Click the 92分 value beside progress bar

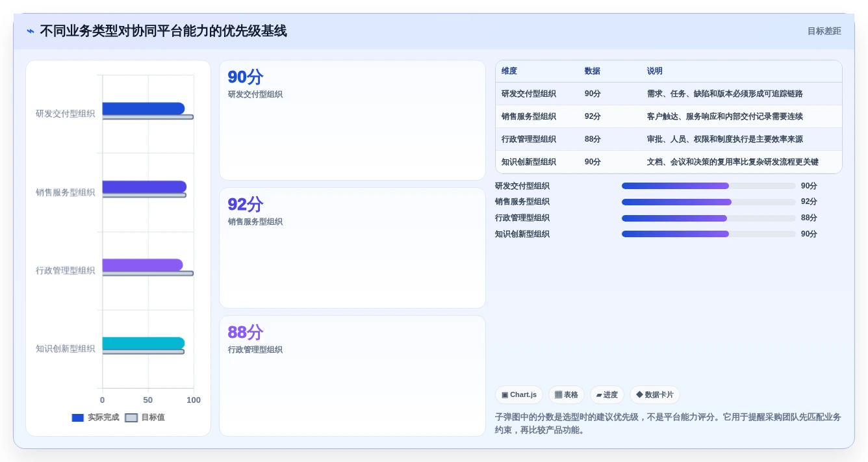click(x=809, y=202)
